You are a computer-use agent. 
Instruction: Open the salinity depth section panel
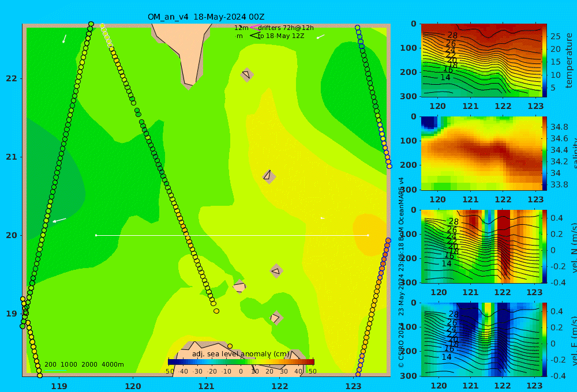481,153
